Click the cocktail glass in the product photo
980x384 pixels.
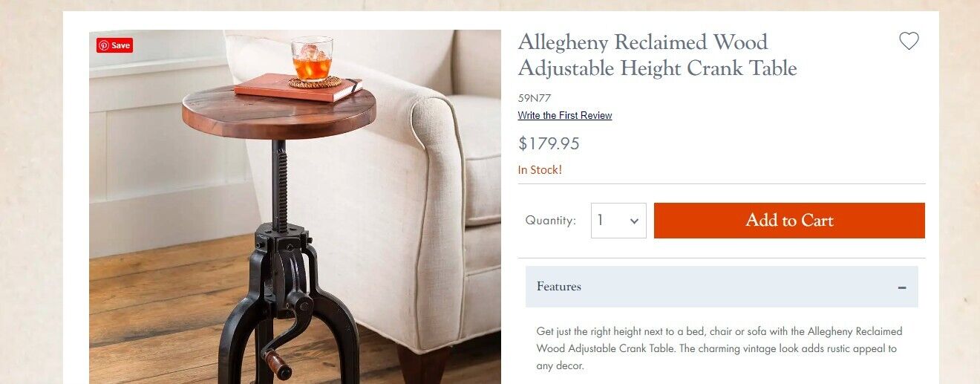[x=312, y=59]
